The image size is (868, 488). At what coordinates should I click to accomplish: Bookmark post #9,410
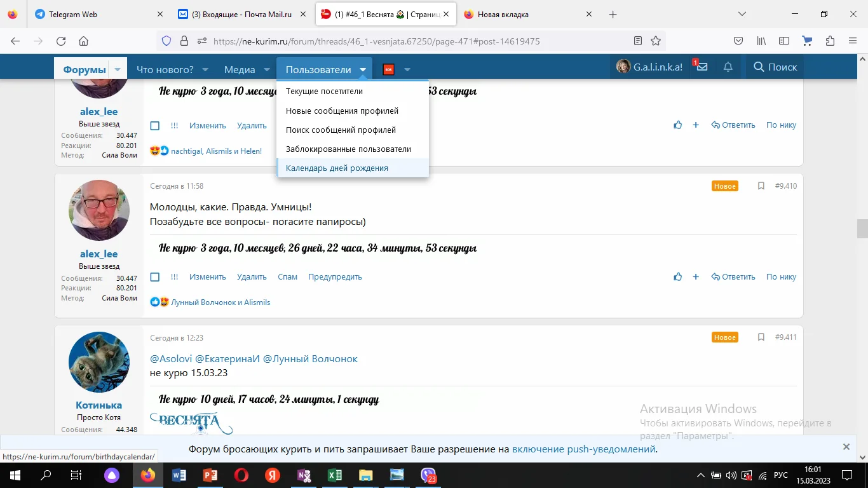761,186
